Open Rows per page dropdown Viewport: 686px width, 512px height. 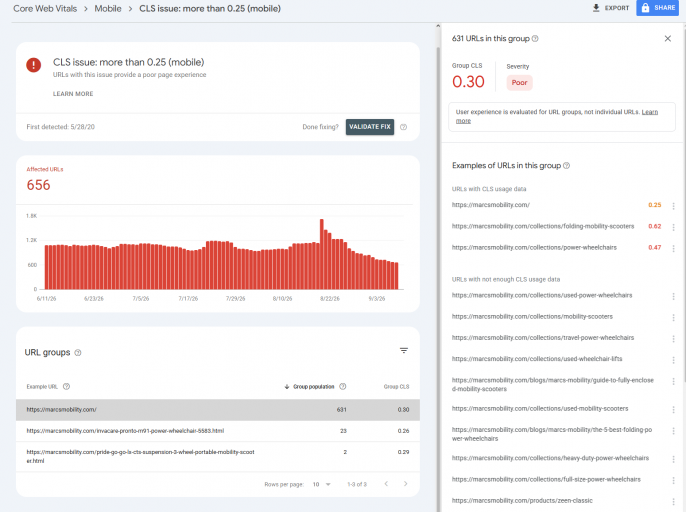tap(322, 484)
